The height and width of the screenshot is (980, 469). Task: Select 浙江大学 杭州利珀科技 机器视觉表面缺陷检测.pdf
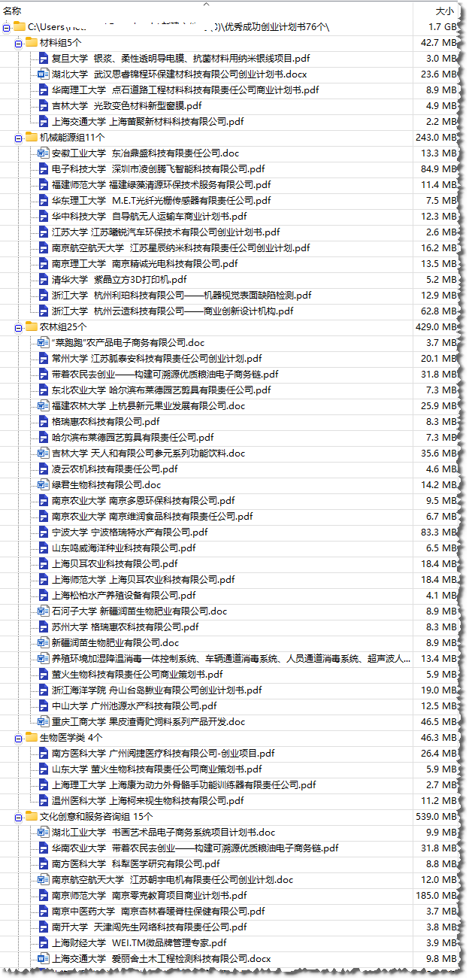[181, 295]
